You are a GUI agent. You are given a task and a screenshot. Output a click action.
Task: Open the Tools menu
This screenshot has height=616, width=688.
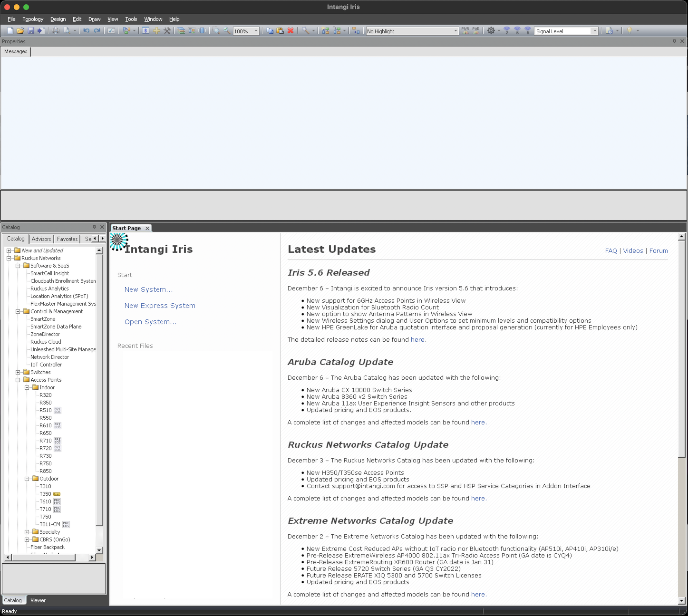pyautogui.click(x=131, y=19)
